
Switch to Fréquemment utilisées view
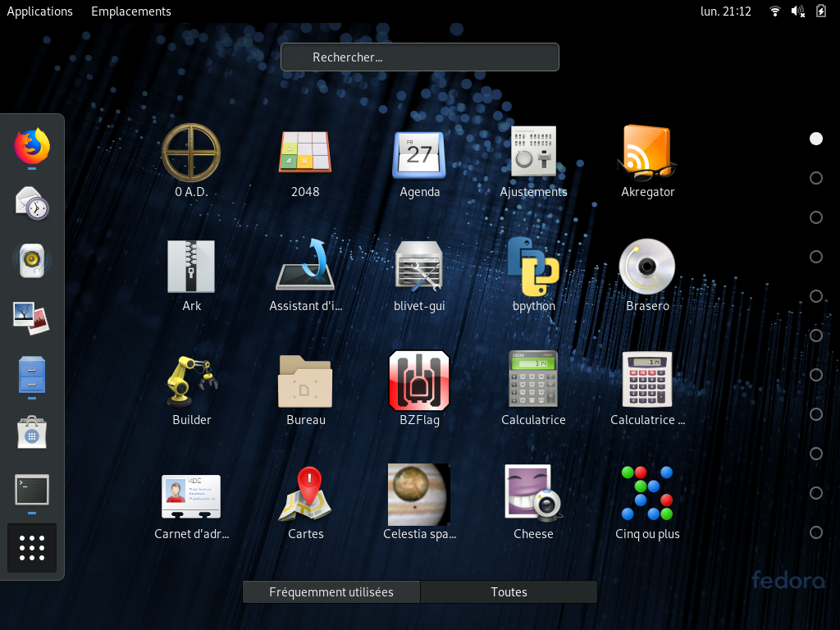point(331,592)
